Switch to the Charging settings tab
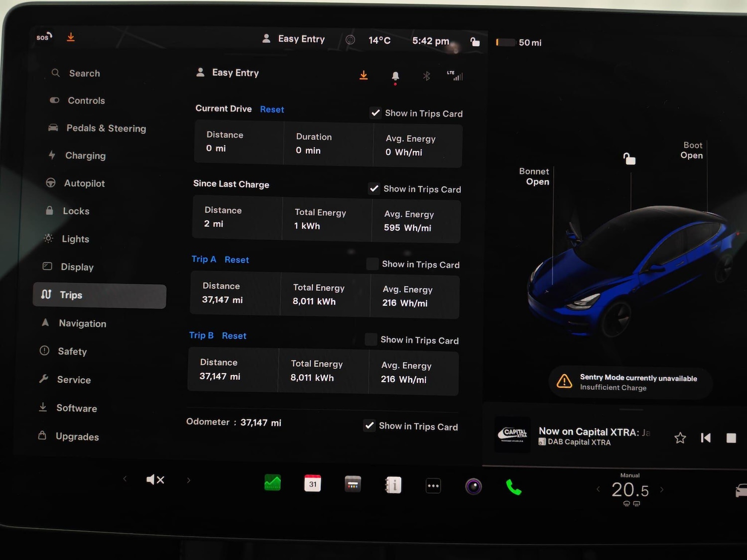747x560 pixels. click(85, 155)
